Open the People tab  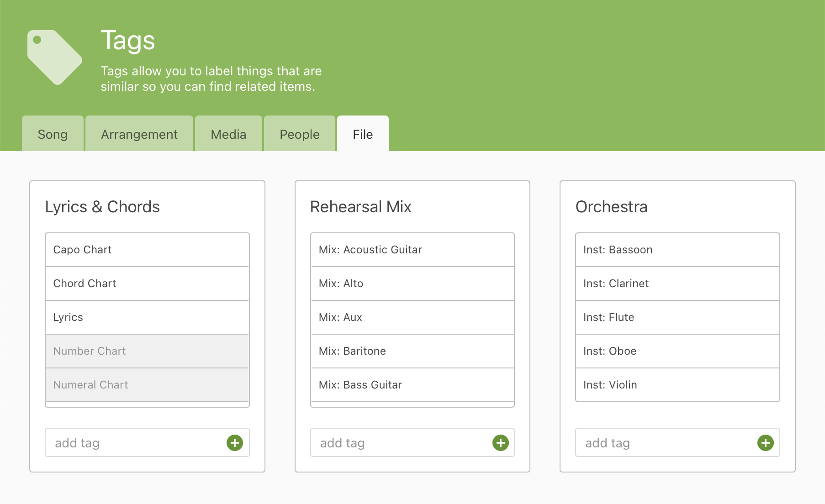pos(299,134)
